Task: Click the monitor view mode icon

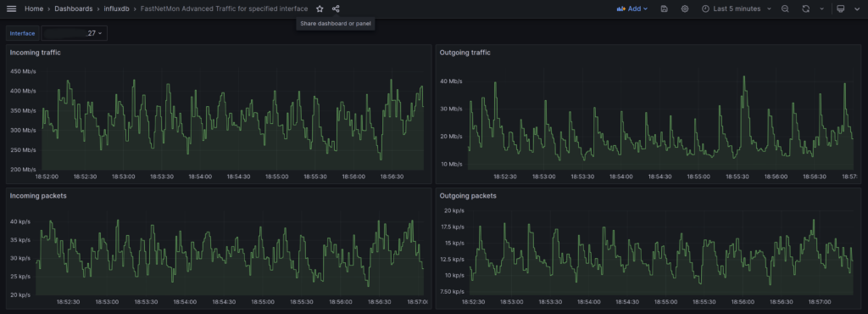Action: click(840, 8)
